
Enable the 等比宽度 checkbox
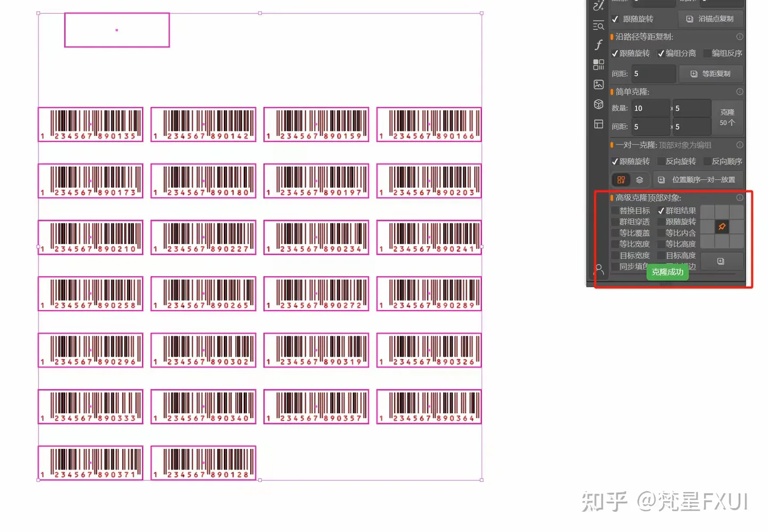pos(615,244)
